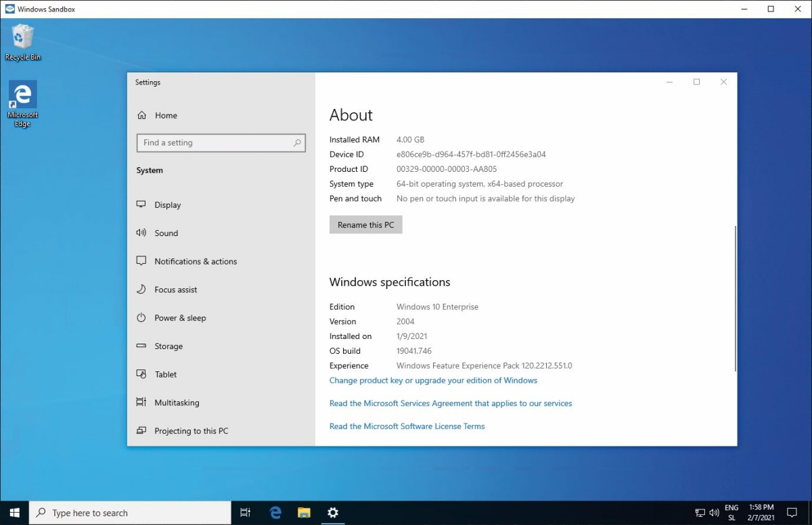Click the Tablet icon in sidebar
Screen dimensions: 812x525
pos(141,373)
